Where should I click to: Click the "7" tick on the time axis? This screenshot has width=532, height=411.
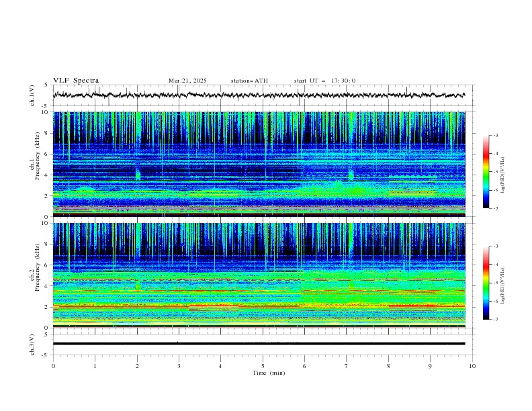(347, 366)
